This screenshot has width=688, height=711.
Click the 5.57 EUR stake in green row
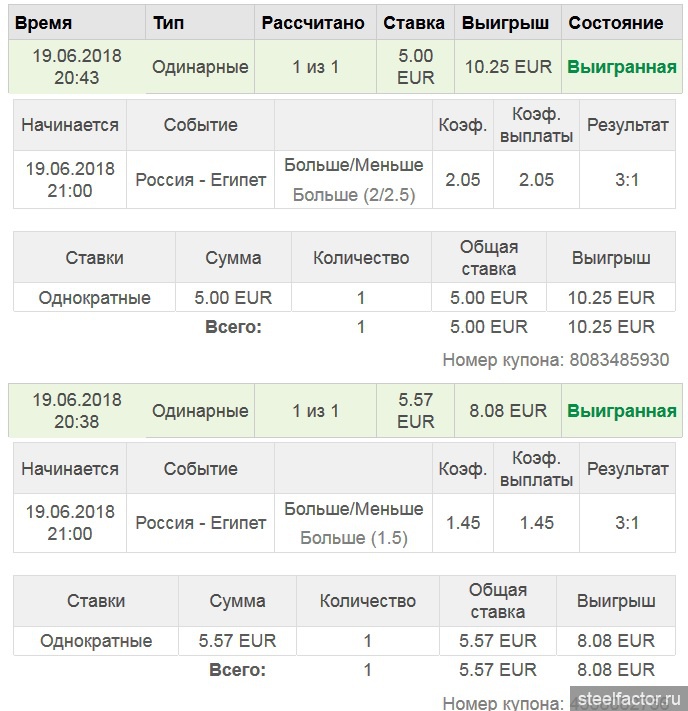(x=415, y=410)
